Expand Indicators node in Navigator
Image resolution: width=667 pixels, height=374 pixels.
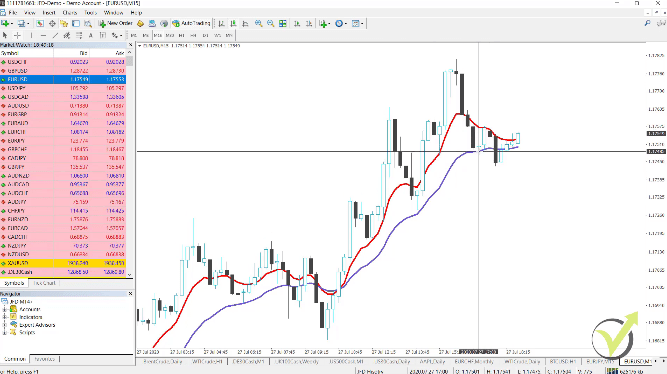5,317
